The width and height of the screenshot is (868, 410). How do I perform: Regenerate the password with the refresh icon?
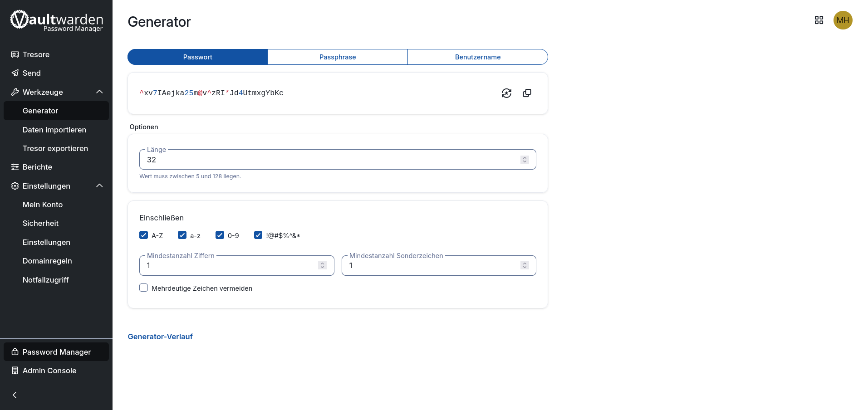(506, 93)
